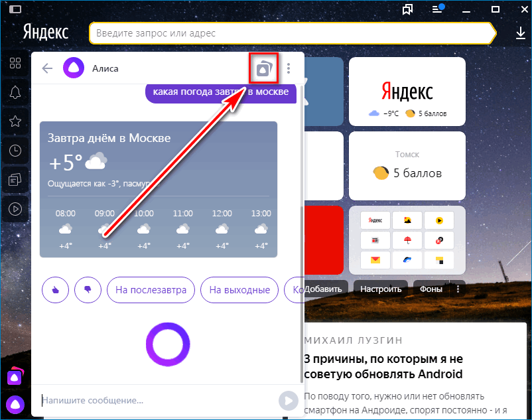Viewport: 532px width, 420px height.
Task: Select the image search camera icon in Alice panel
Action: [x=263, y=68]
